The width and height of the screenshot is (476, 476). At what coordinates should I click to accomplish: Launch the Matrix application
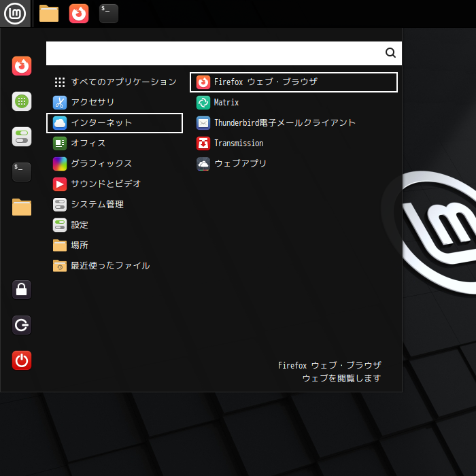coord(294,102)
